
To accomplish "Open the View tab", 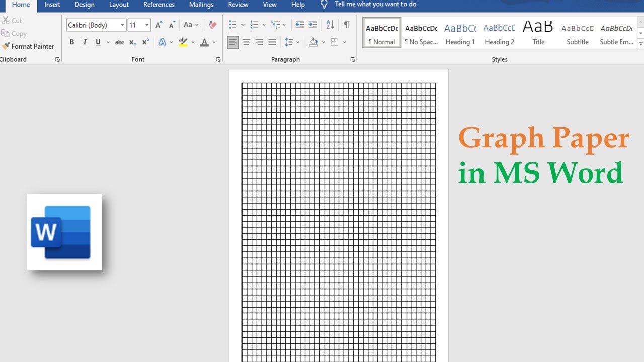I will coord(270,5).
